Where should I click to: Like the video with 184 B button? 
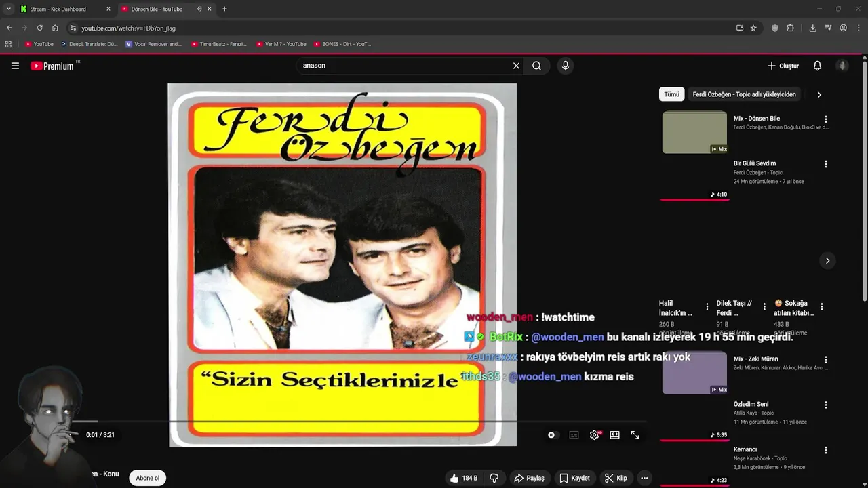(x=463, y=478)
